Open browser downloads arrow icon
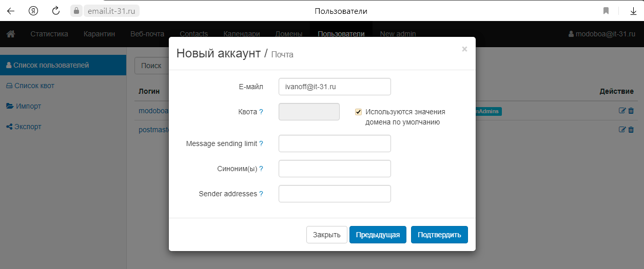The height and width of the screenshot is (269, 644). [x=633, y=11]
